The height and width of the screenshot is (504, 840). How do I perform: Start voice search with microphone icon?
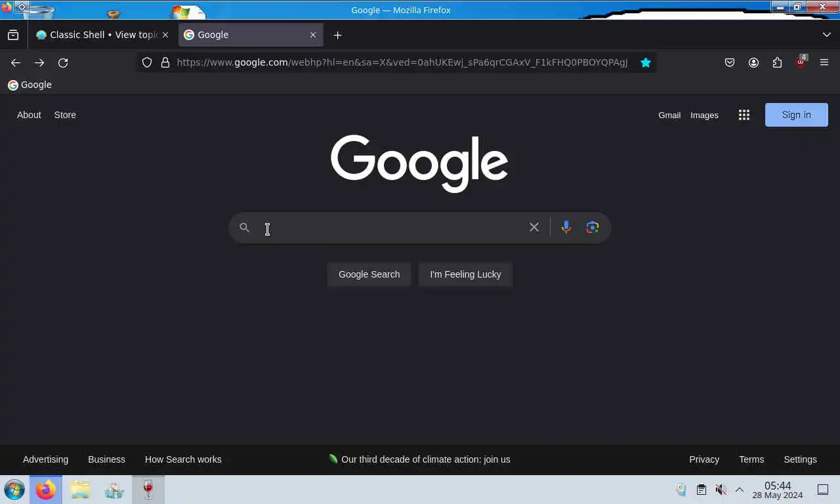click(566, 227)
